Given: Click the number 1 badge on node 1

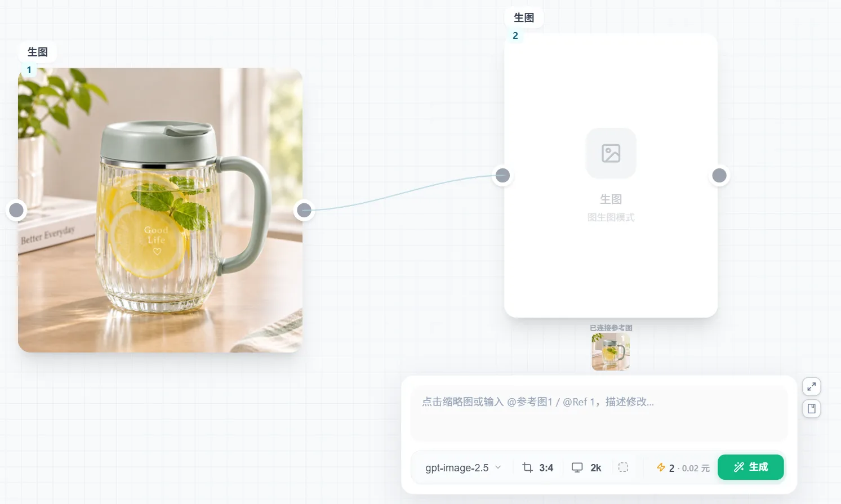Looking at the screenshot, I should (x=29, y=70).
